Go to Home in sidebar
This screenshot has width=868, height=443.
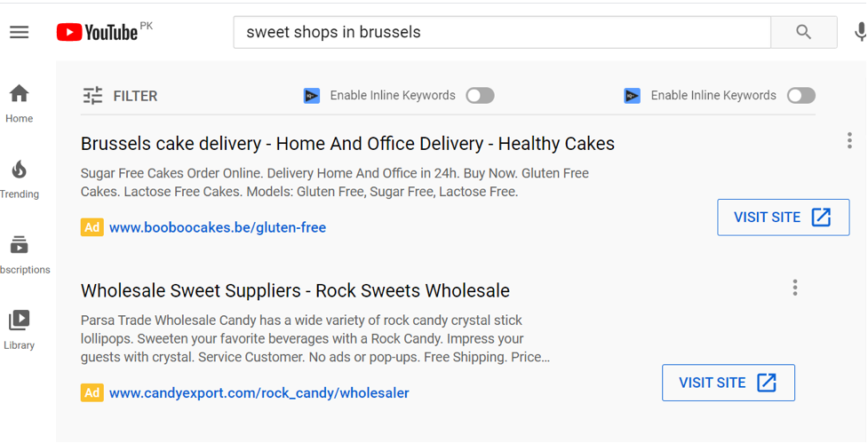tap(20, 103)
